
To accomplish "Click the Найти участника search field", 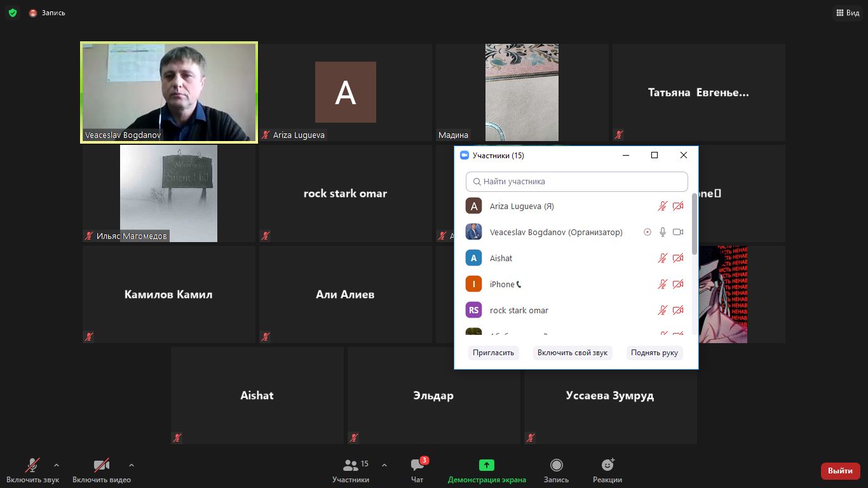I will [577, 181].
